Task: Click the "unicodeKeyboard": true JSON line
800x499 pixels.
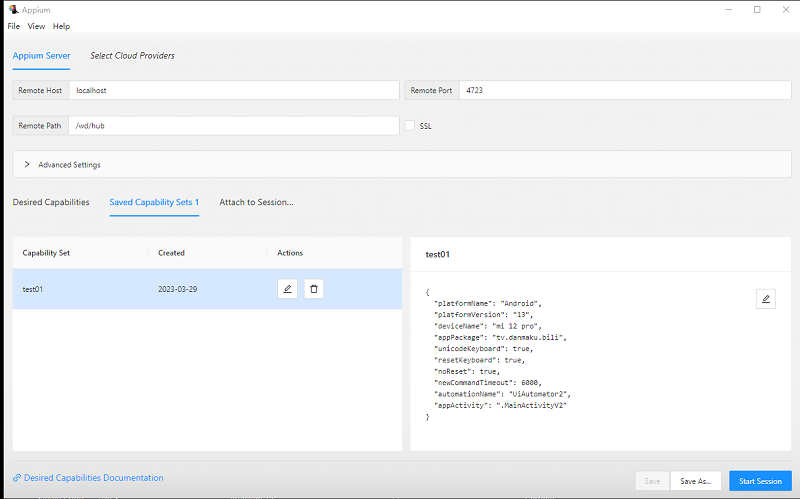Action: (483, 348)
